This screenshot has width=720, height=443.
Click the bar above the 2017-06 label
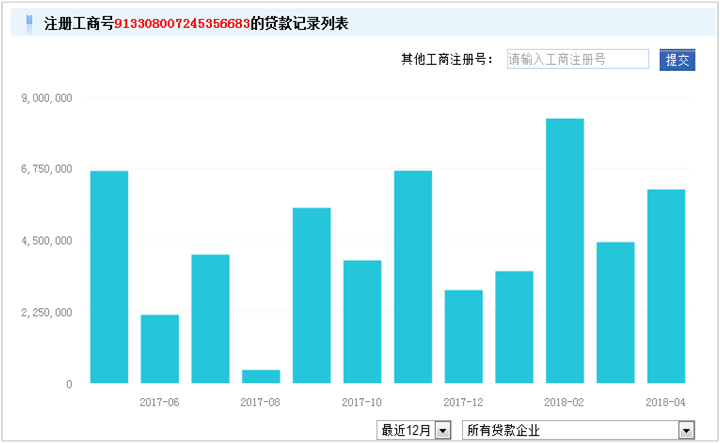[x=160, y=349]
